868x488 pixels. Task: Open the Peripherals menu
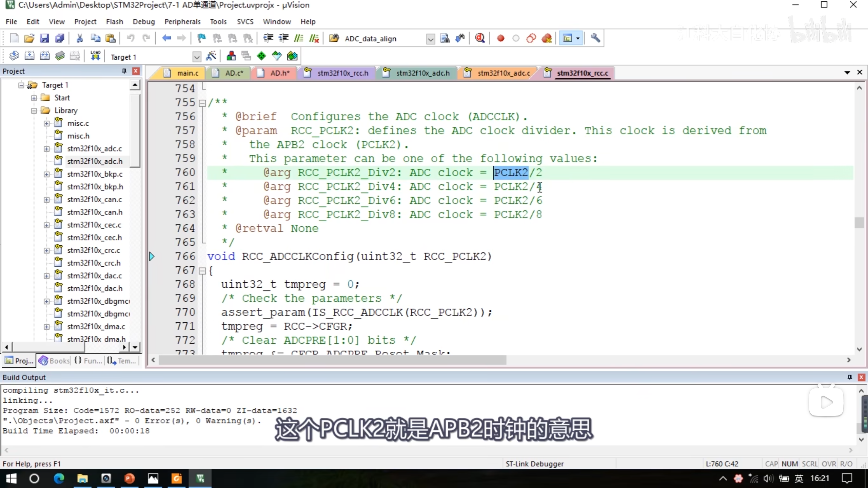(x=182, y=21)
